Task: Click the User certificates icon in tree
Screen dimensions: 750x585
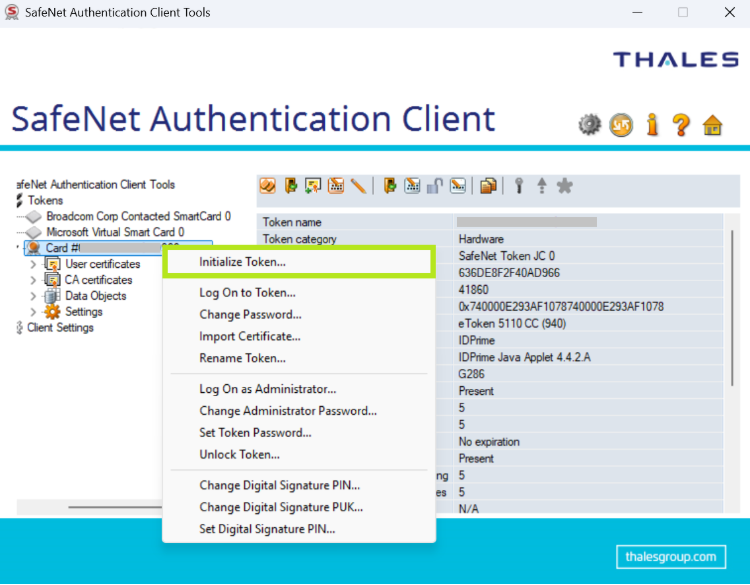Action: click(x=52, y=264)
